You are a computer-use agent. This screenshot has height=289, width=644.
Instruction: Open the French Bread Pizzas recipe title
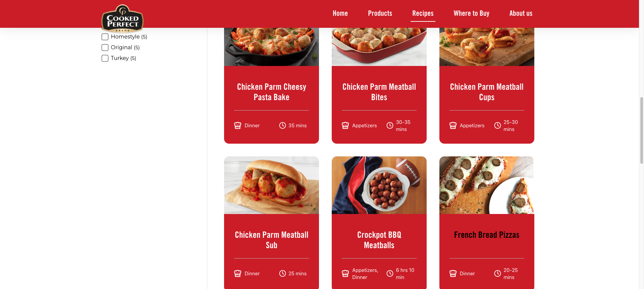(487, 235)
